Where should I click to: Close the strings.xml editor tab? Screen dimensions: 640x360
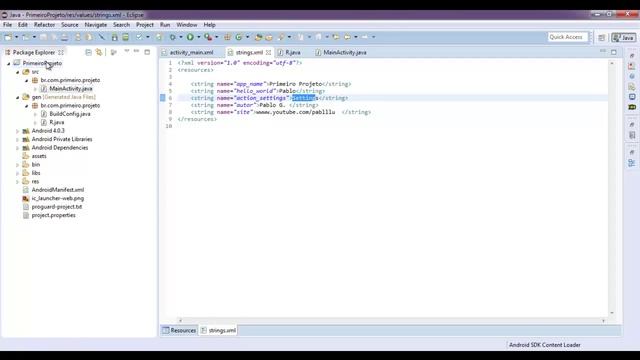tap(268, 52)
